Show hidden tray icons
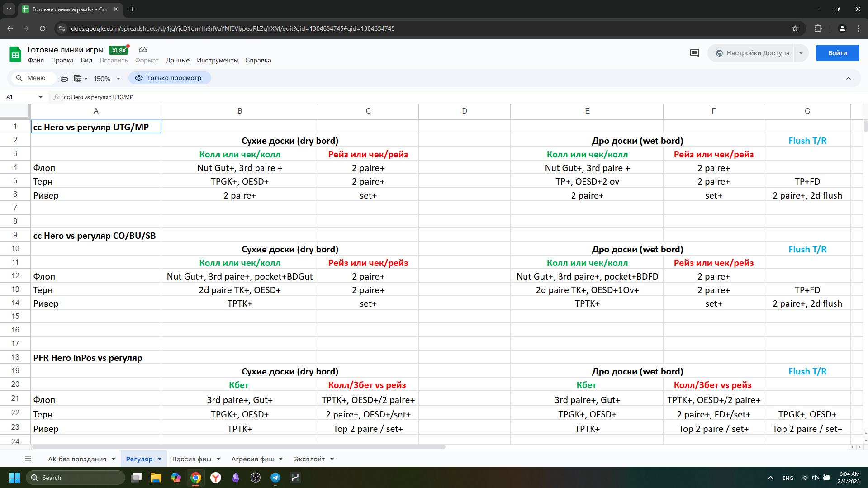 (770, 478)
